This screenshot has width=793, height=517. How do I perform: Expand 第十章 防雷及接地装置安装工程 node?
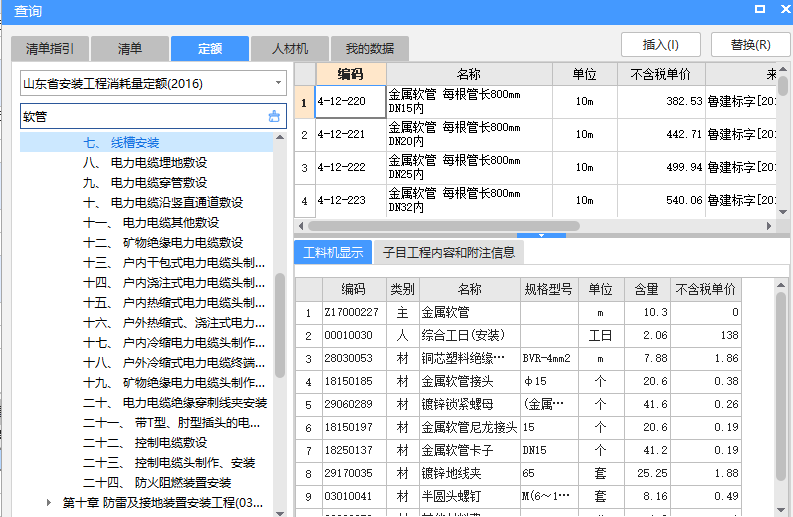49,502
